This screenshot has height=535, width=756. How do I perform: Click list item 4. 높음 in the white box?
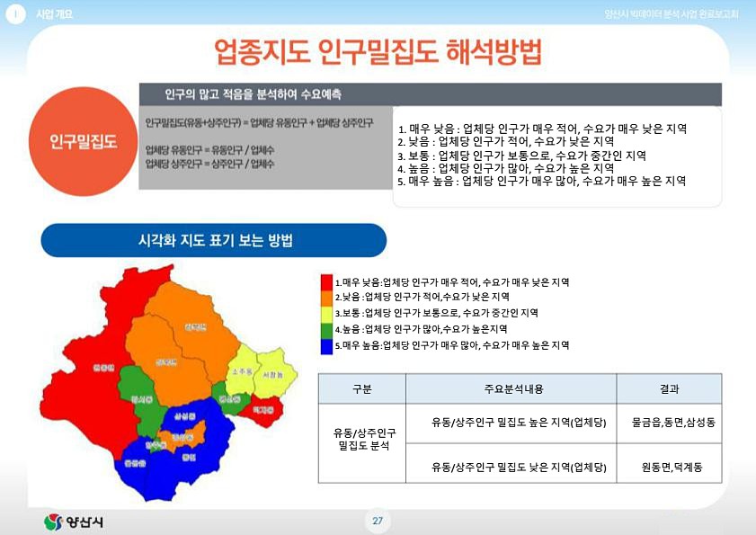506,168
